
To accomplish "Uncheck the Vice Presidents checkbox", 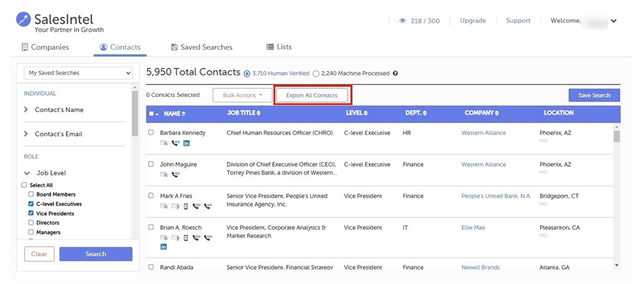I will point(31,213).
